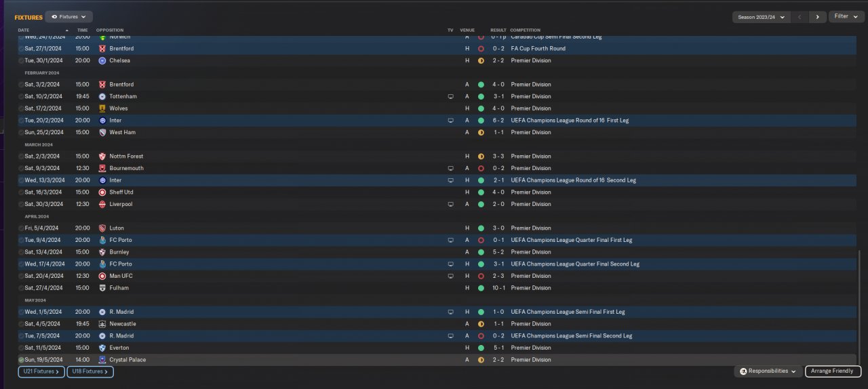Open the 10 - 1 Fulham result
This screenshot has height=389, width=868.
(498, 288)
